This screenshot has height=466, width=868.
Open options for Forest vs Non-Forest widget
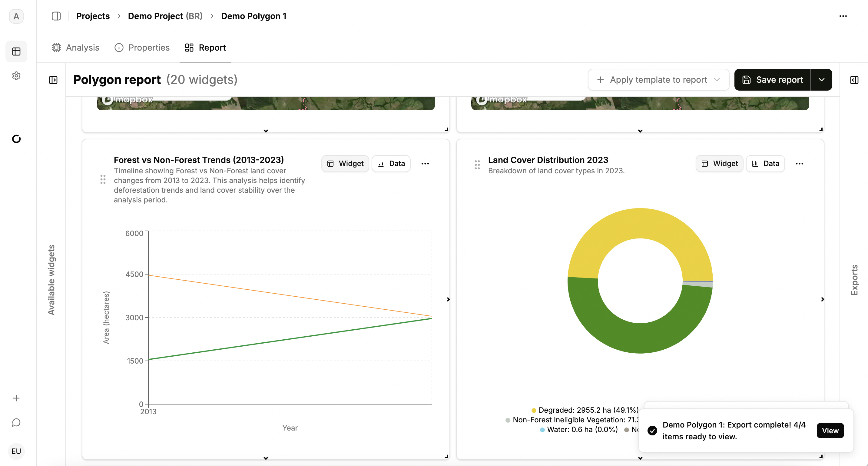click(x=425, y=164)
